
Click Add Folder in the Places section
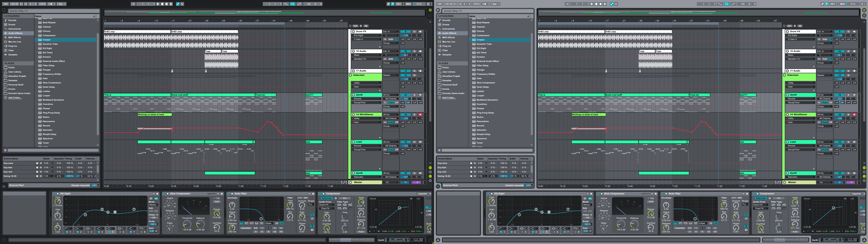(14, 97)
